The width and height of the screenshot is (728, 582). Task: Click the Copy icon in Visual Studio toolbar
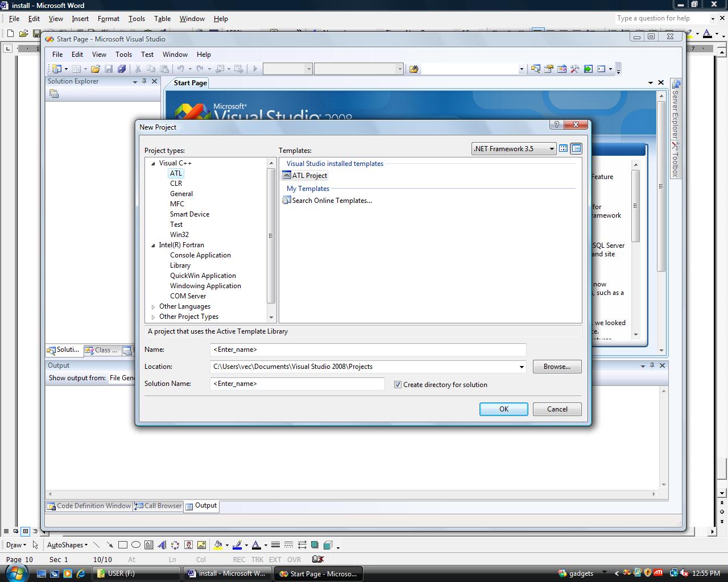click(151, 69)
